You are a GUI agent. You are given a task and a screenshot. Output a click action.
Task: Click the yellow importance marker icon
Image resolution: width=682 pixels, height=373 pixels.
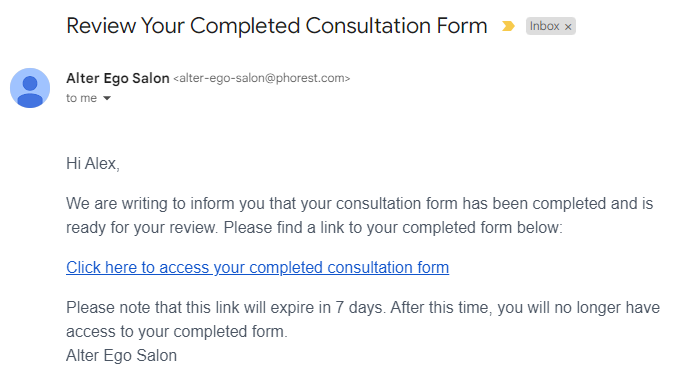(x=508, y=26)
